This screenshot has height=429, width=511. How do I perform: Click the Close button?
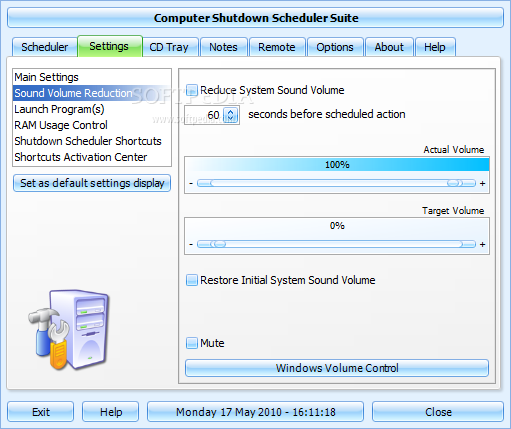tap(438, 412)
